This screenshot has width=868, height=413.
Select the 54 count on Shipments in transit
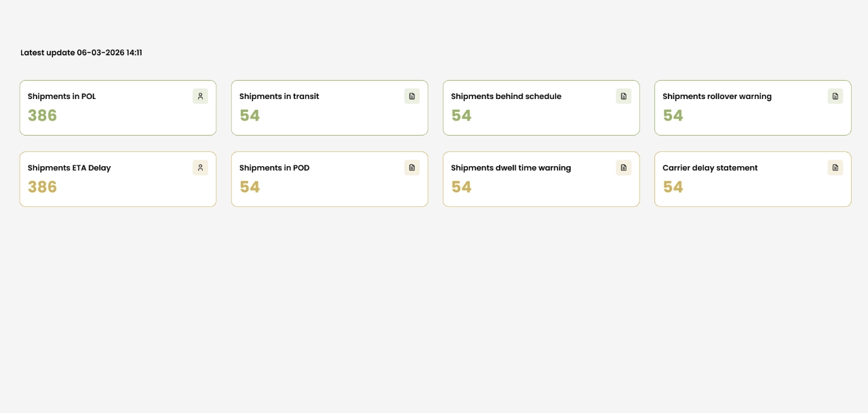click(x=250, y=115)
